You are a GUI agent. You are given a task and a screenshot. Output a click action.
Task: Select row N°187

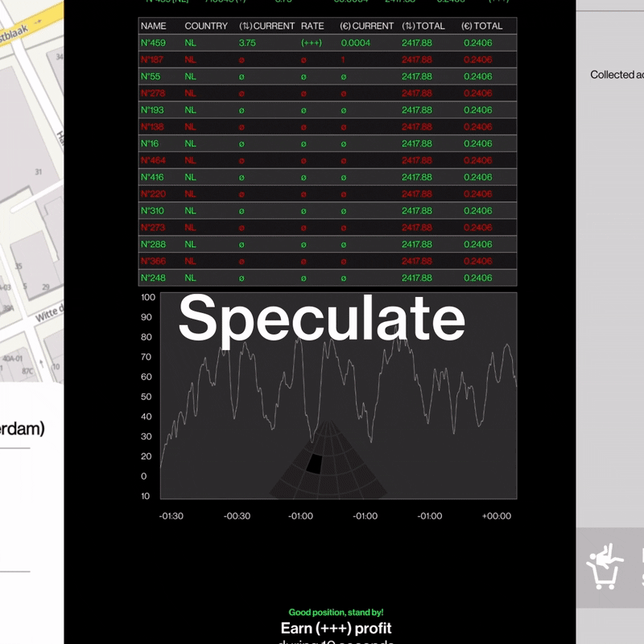tap(328, 60)
